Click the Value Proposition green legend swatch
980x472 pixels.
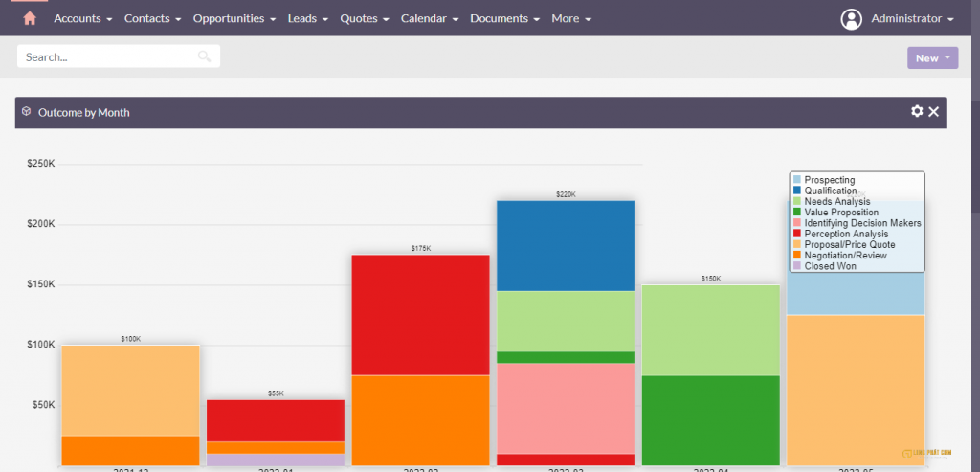[x=797, y=213]
